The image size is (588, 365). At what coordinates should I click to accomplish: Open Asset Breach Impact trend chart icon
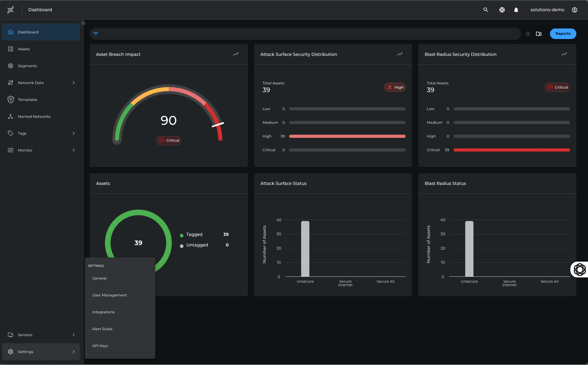coord(236,54)
